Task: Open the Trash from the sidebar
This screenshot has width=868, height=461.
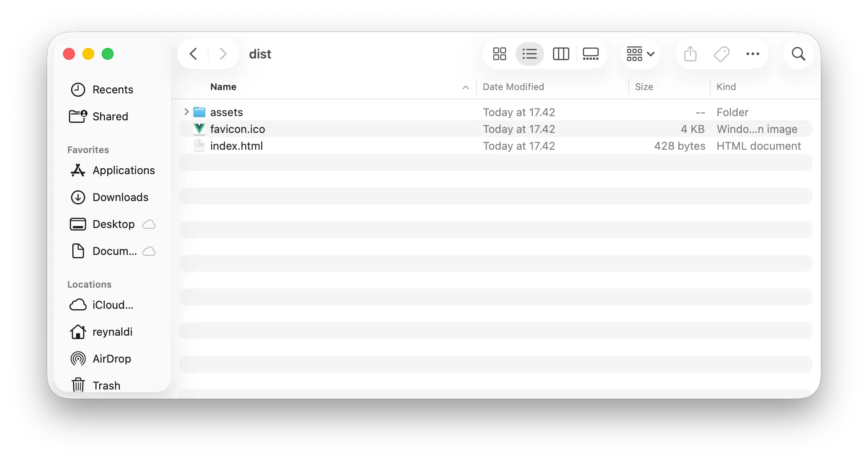Action: tap(106, 385)
